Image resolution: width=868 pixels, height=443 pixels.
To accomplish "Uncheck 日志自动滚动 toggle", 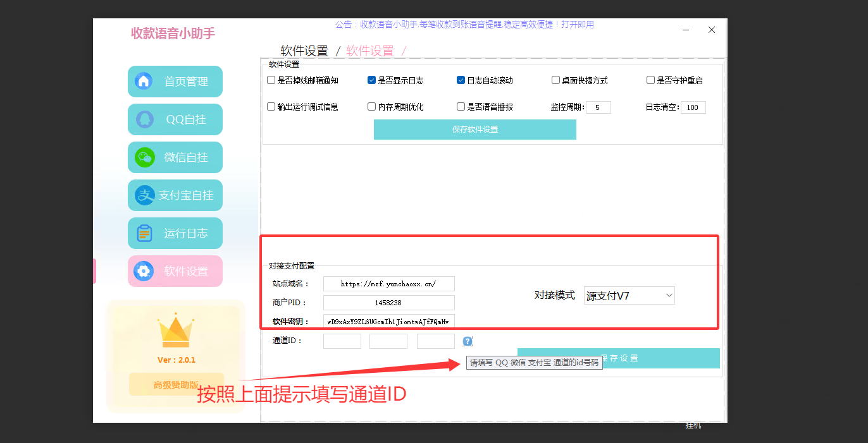I will point(461,80).
